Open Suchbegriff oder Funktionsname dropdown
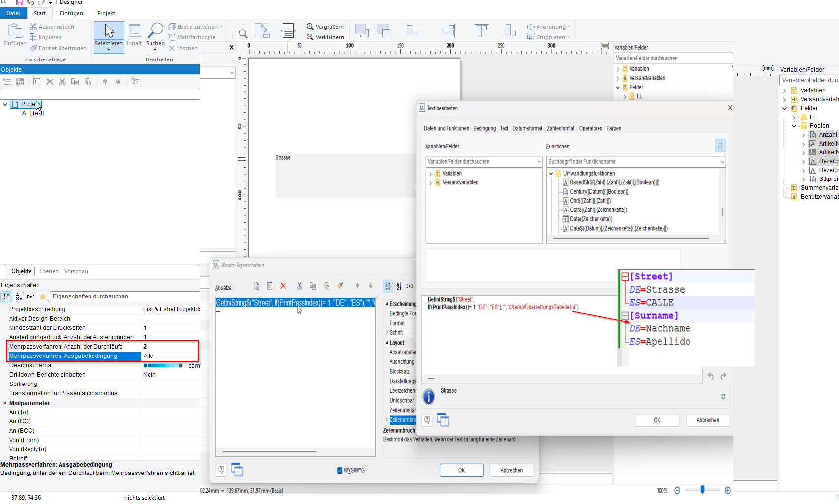The width and height of the screenshot is (839, 504). [722, 162]
